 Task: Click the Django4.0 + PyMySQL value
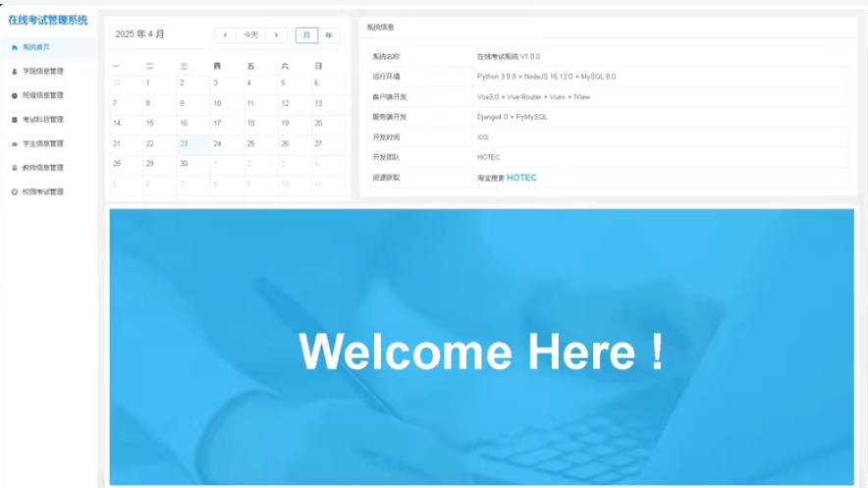512,117
